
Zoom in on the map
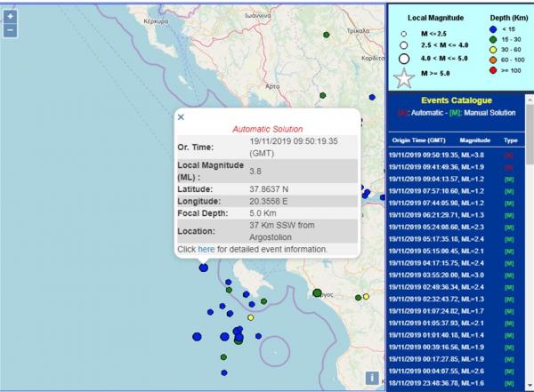[x=10, y=16]
